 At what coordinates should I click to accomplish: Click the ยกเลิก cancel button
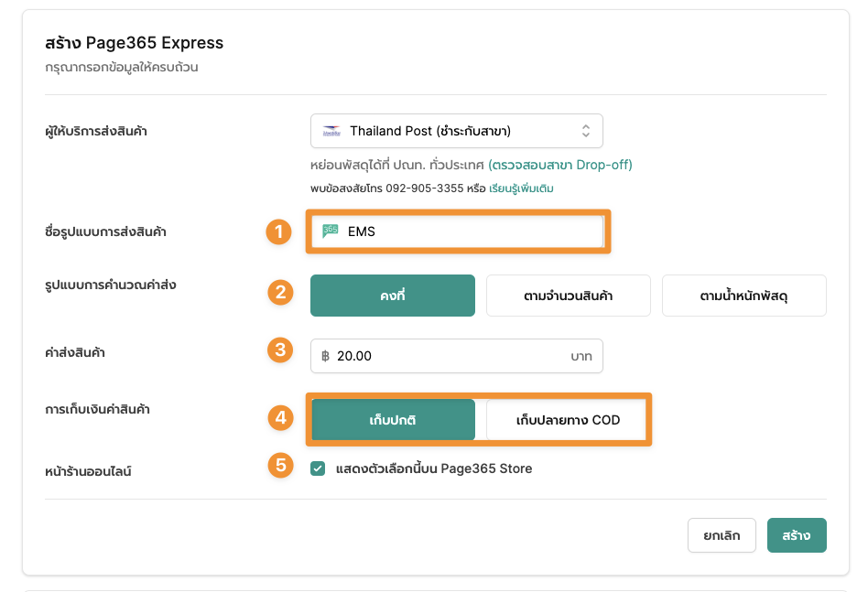point(722,535)
